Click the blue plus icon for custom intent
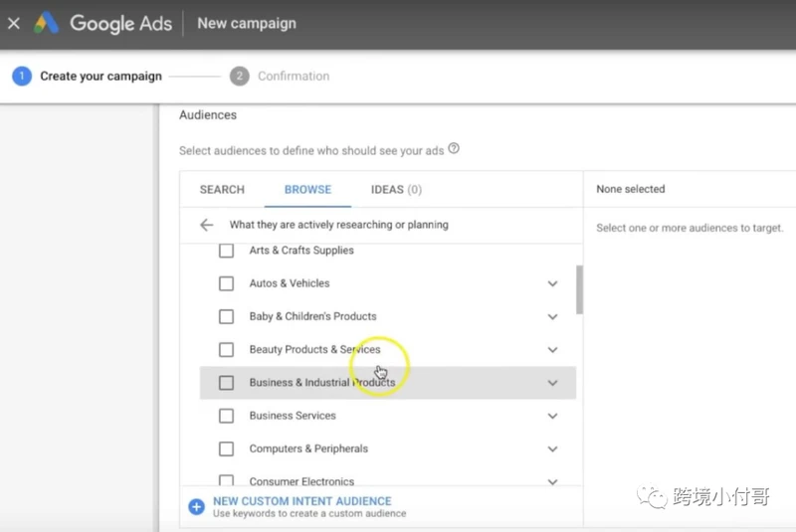796x532 pixels. tap(196, 506)
